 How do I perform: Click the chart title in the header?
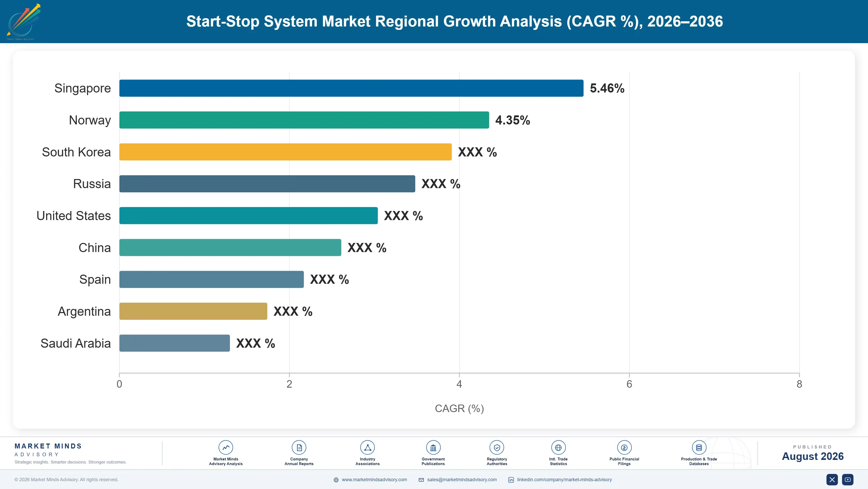[455, 21]
